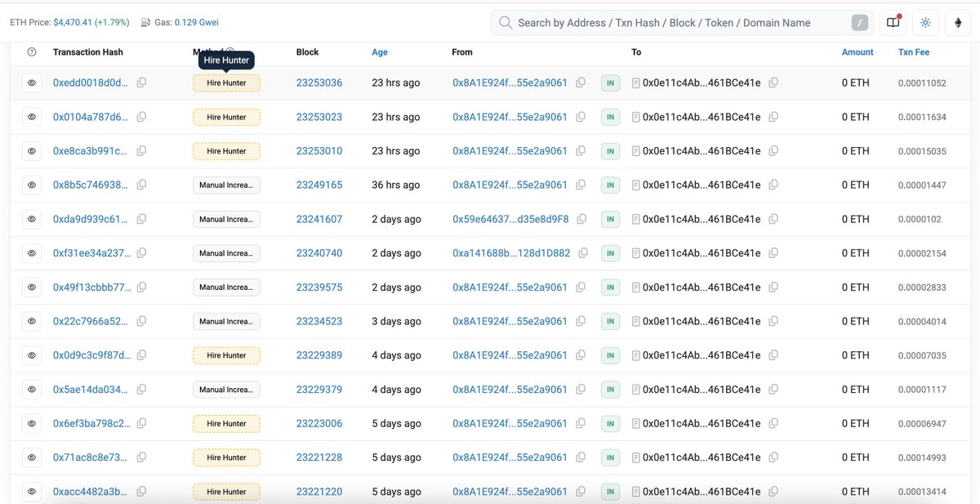
Task: Open block 23241607
Action: (319, 219)
